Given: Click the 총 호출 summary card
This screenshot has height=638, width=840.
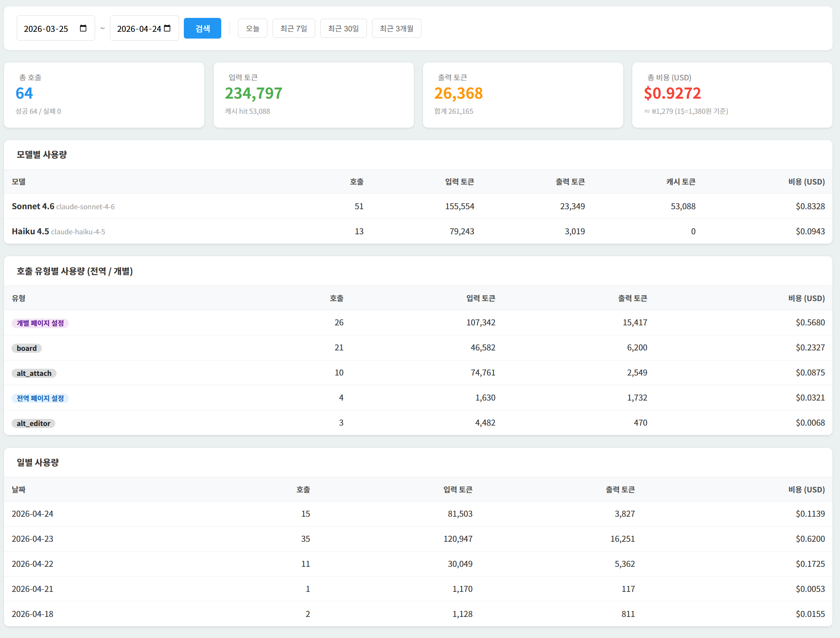Looking at the screenshot, I should coord(104,95).
